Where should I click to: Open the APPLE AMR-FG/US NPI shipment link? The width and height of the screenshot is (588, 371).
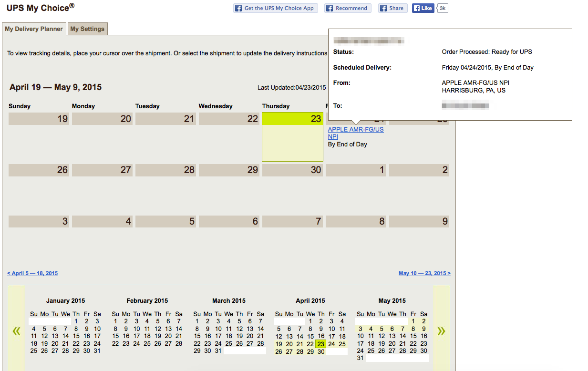click(x=356, y=133)
